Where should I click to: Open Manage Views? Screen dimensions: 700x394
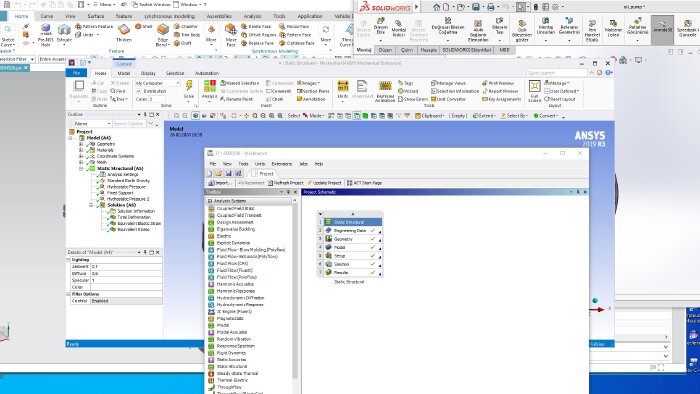[x=448, y=83]
